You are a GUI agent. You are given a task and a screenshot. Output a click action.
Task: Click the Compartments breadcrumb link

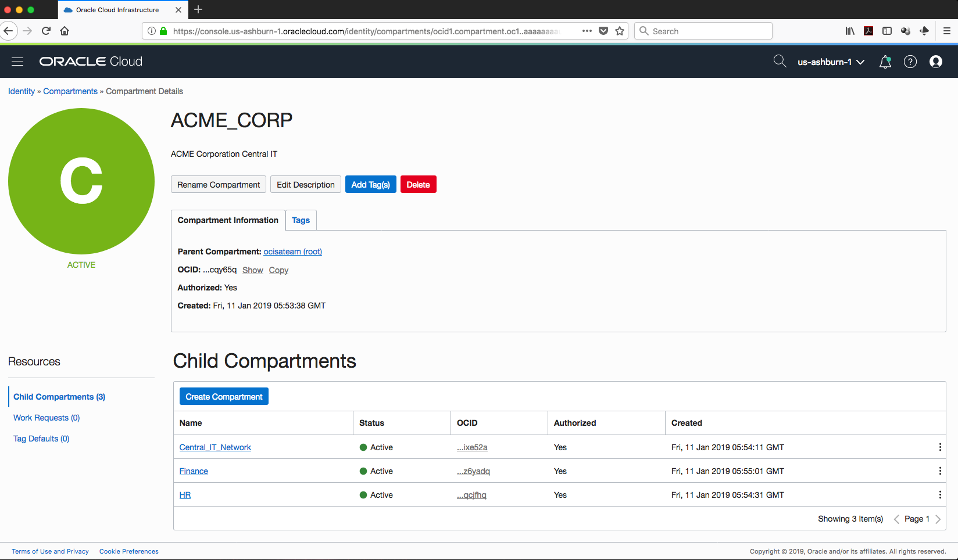click(70, 91)
